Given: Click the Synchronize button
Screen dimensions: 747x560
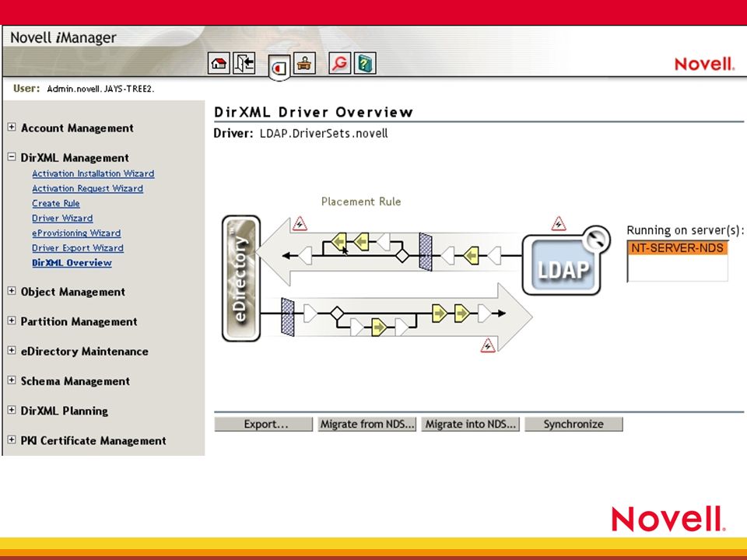Looking at the screenshot, I should click(x=573, y=425).
